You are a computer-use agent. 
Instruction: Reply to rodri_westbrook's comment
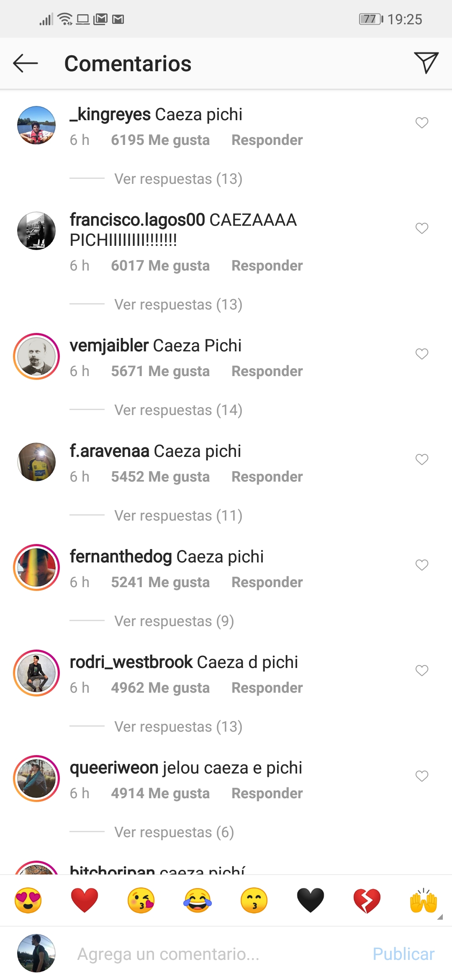(267, 688)
